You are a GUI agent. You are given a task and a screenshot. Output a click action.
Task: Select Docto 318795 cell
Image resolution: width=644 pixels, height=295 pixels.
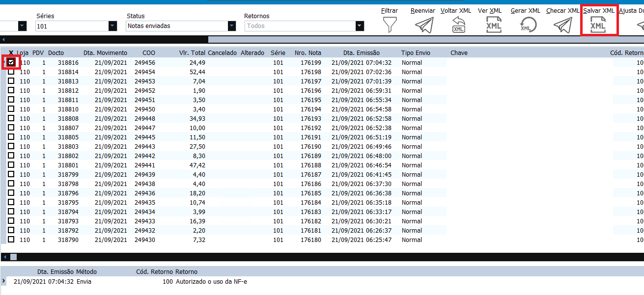68,202
